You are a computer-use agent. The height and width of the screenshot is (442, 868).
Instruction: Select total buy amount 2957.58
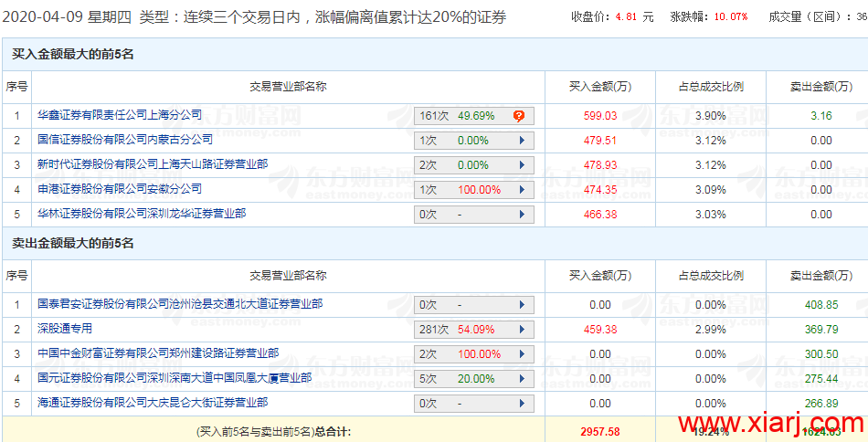click(600, 431)
